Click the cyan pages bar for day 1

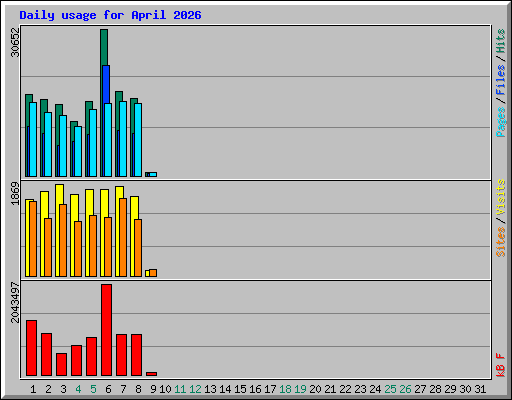click(33, 139)
